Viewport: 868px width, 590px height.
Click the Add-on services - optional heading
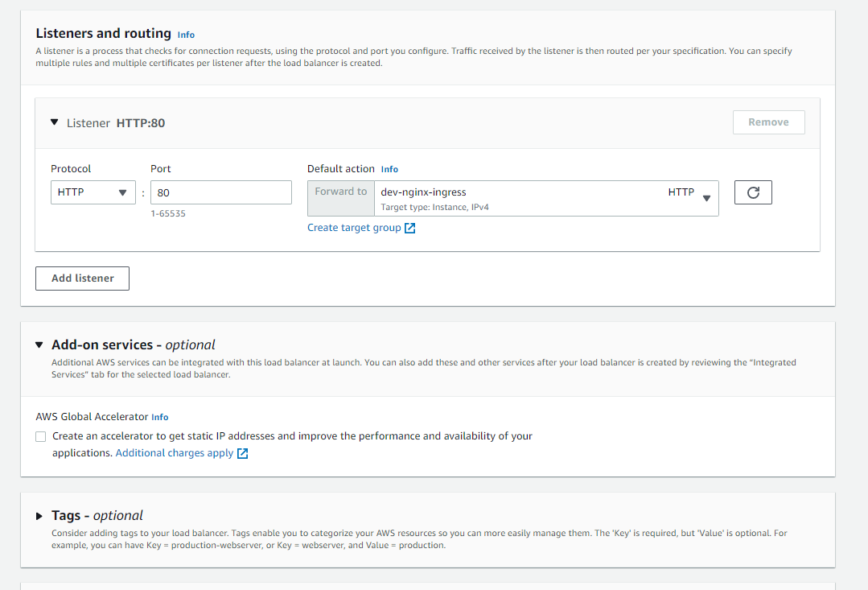pyautogui.click(x=134, y=345)
